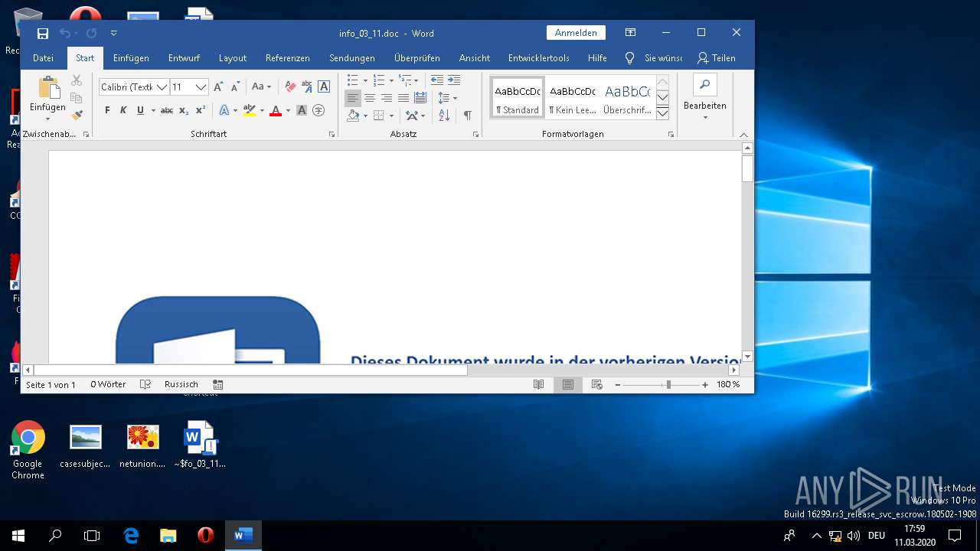Apply the Standard style
980x551 pixels.
click(x=518, y=98)
